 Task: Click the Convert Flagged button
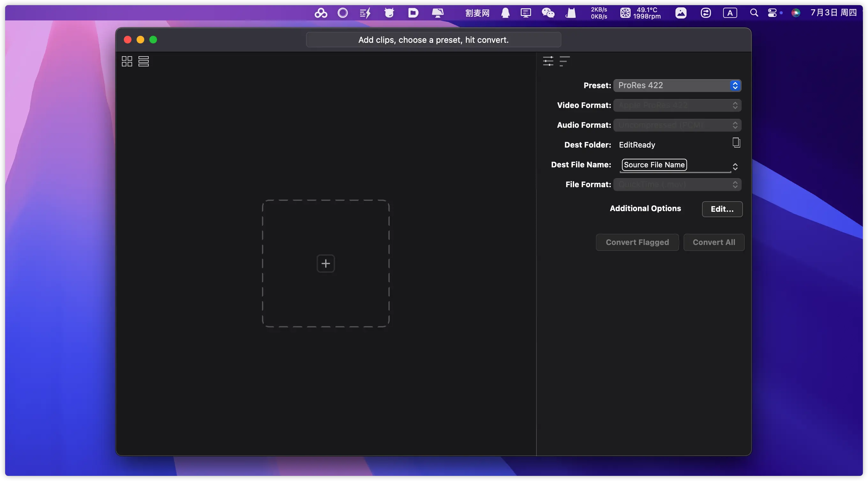tap(637, 242)
